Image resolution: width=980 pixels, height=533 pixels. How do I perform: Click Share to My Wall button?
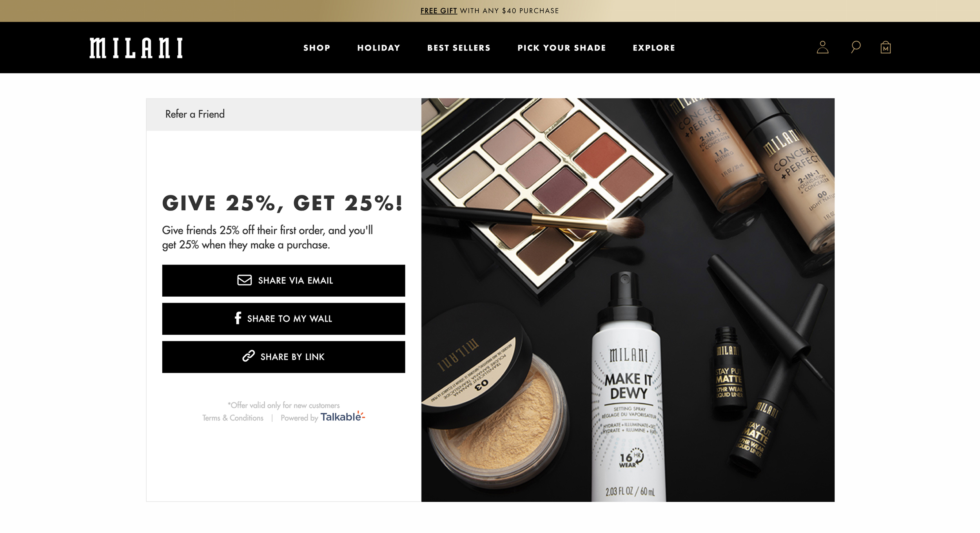283,319
